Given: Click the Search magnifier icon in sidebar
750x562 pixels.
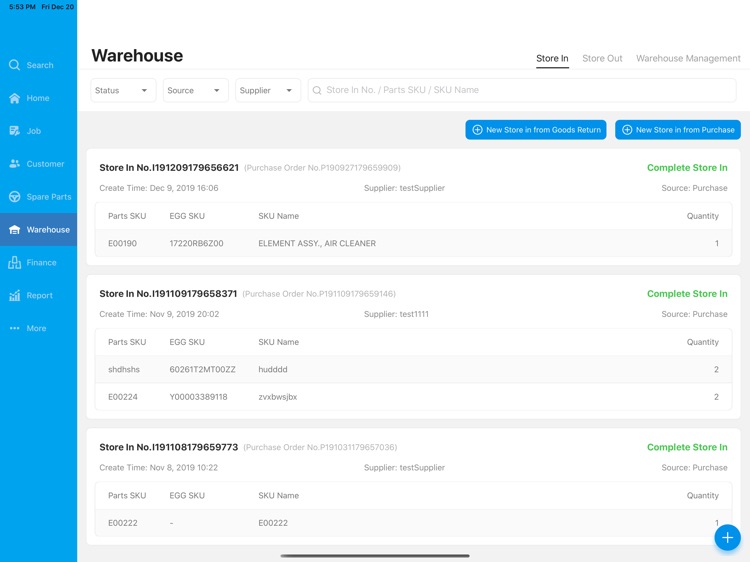Looking at the screenshot, I should pos(14,65).
